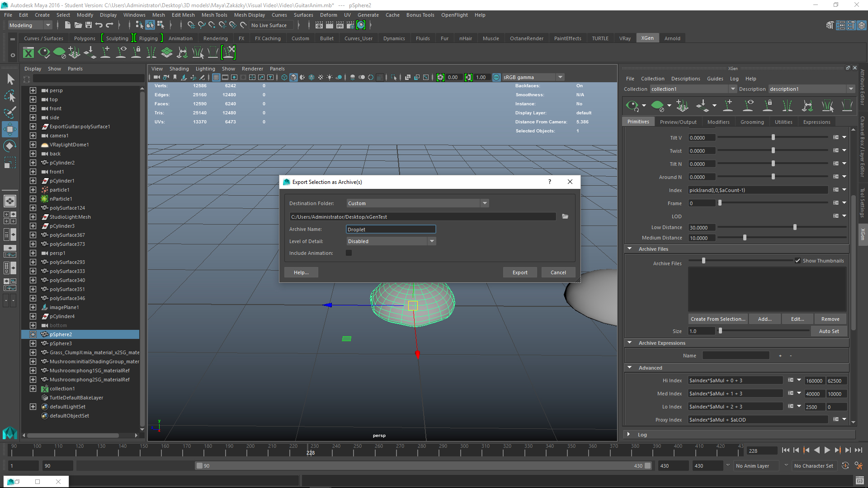Select the arrow Select tool in toolbox
The height and width of the screenshot is (488, 868).
tap(10, 79)
